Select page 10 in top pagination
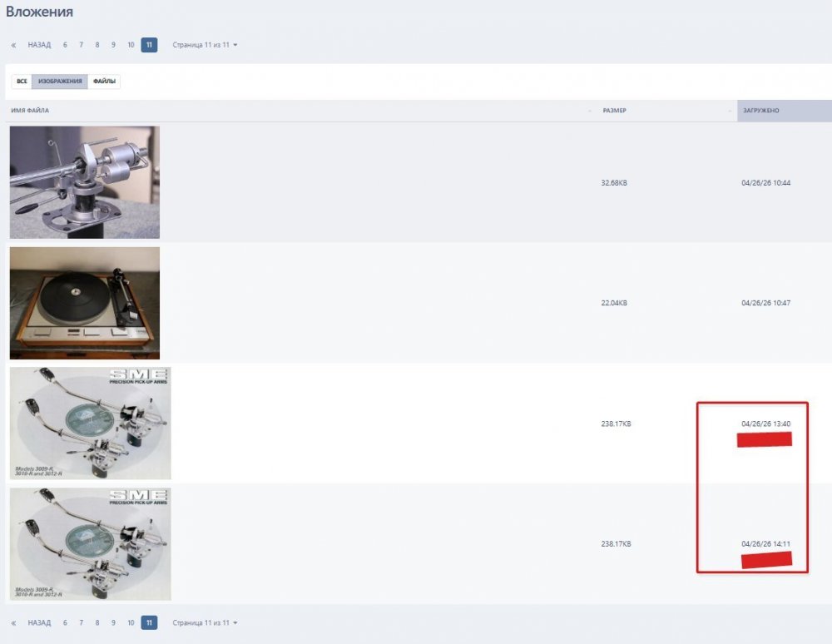This screenshot has width=832, height=644. click(x=131, y=45)
